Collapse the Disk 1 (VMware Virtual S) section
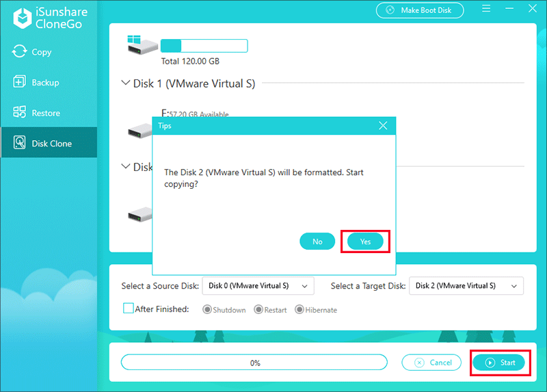Image resolution: width=547 pixels, height=392 pixels. click(x=125, y=83)
